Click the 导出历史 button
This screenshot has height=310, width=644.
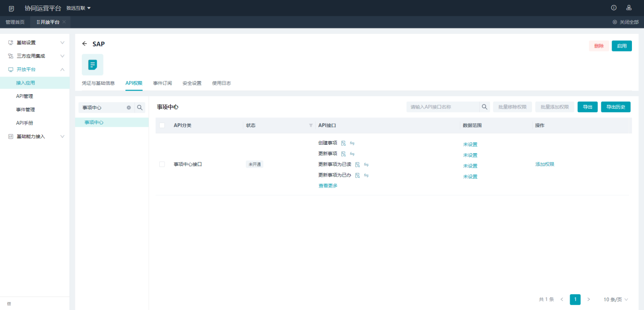(x=616, y=107)
